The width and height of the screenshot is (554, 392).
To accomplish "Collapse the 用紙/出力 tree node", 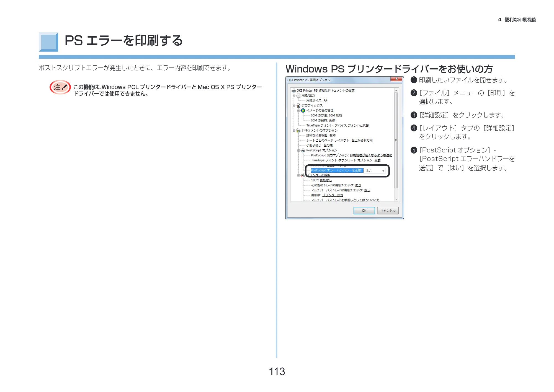I will 294,95.
